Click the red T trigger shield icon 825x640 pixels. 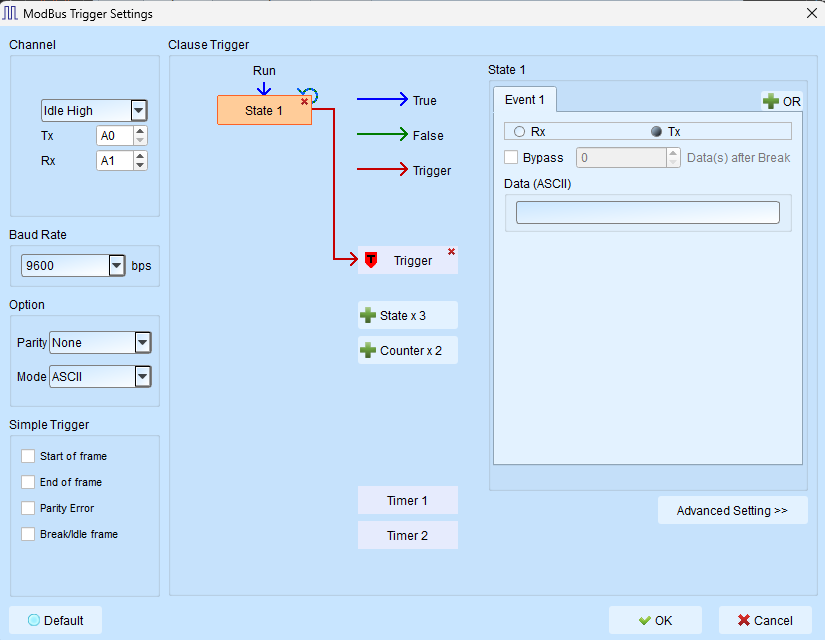(x=371, y=259)
